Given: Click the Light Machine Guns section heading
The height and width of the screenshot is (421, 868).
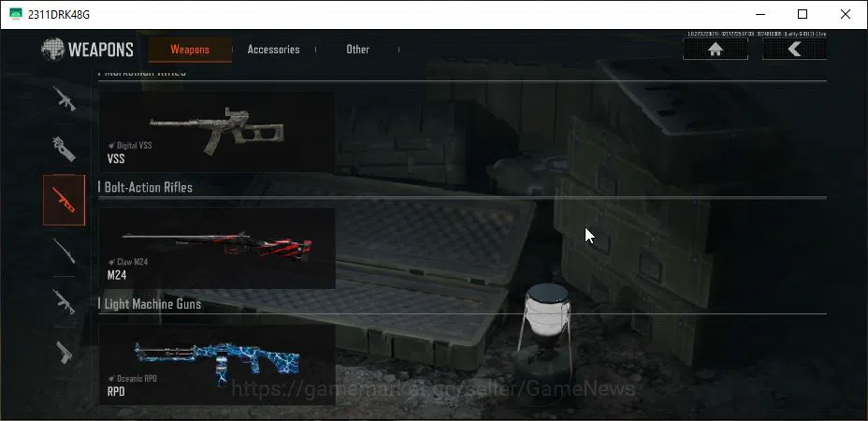Looking at the screenshot, I should tap(152, 303).
